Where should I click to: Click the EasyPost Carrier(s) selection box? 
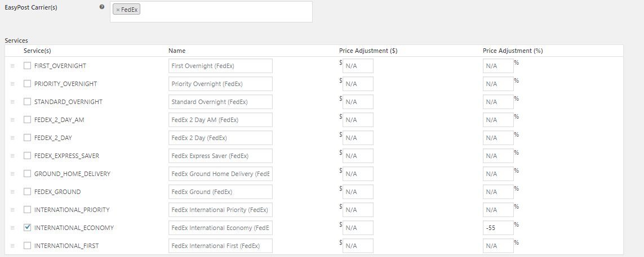pos(211,11)
